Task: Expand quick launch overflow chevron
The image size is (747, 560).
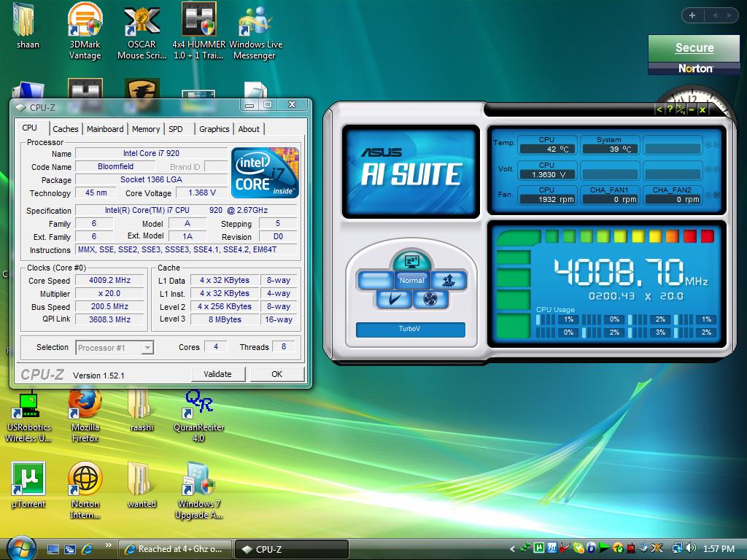Action: 108,545
